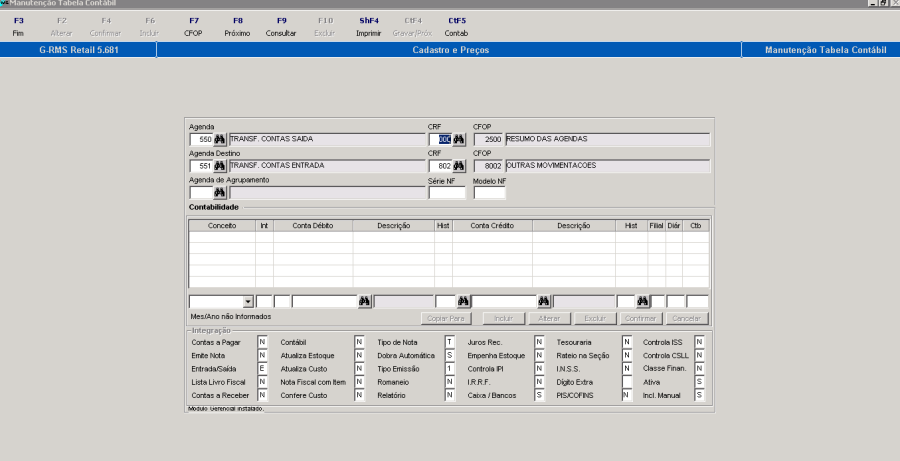Click the Modelo NF input field
Viewport: 900px width, 461px height.
pos(489,193)
